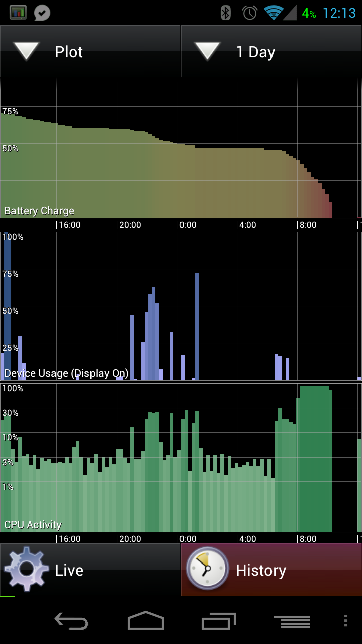Tap the 75% label on Battery Charge graph
Image resolution: width=362 pixels, height=644 pixels.
pyautogui.click(x=10, y=111)
